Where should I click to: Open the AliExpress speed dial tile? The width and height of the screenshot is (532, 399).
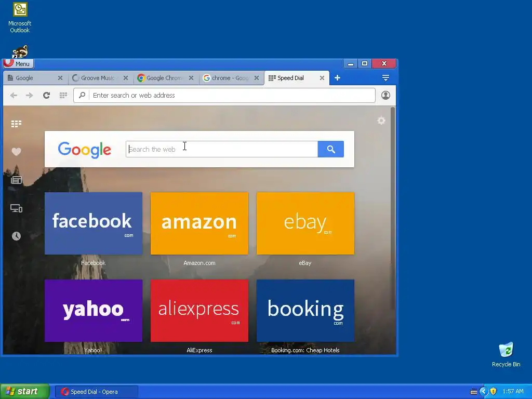tap(199, 311)
